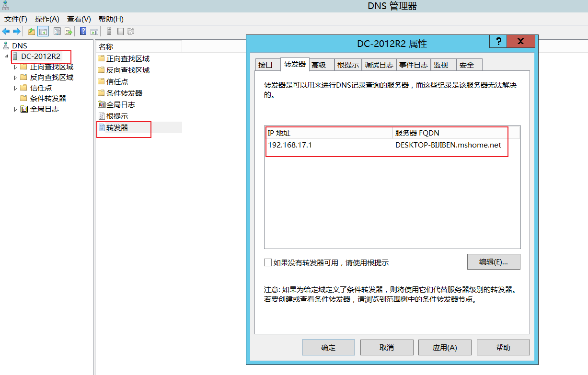
Task: Open Help via blue question mark icon
Action: pos(83,32)
